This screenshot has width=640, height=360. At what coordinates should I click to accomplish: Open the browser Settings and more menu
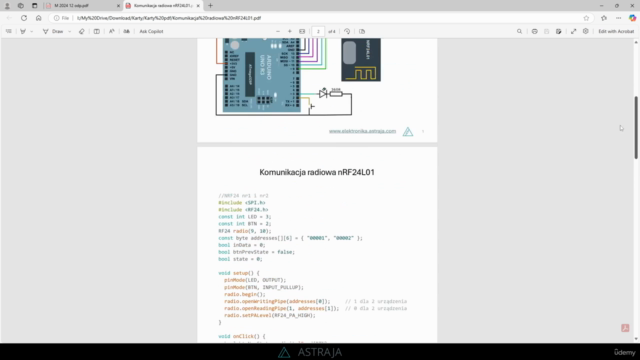pyautogui.click(x=618, y=18)
